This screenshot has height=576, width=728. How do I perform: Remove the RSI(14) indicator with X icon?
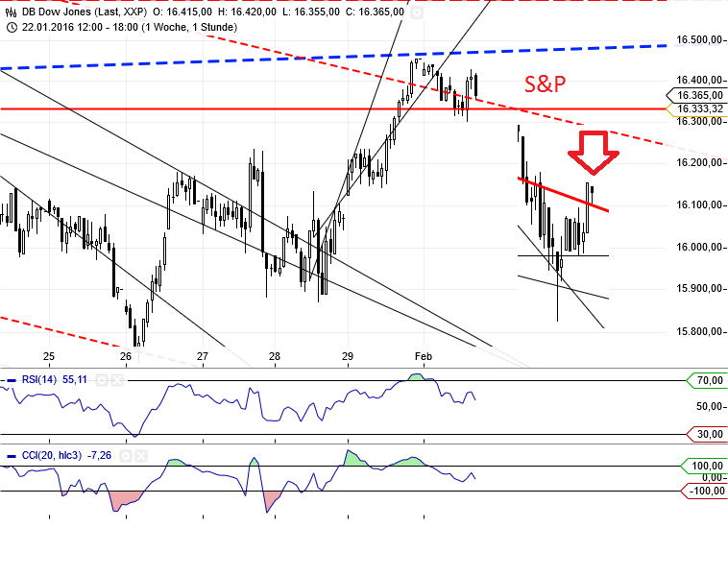point(117,381)
